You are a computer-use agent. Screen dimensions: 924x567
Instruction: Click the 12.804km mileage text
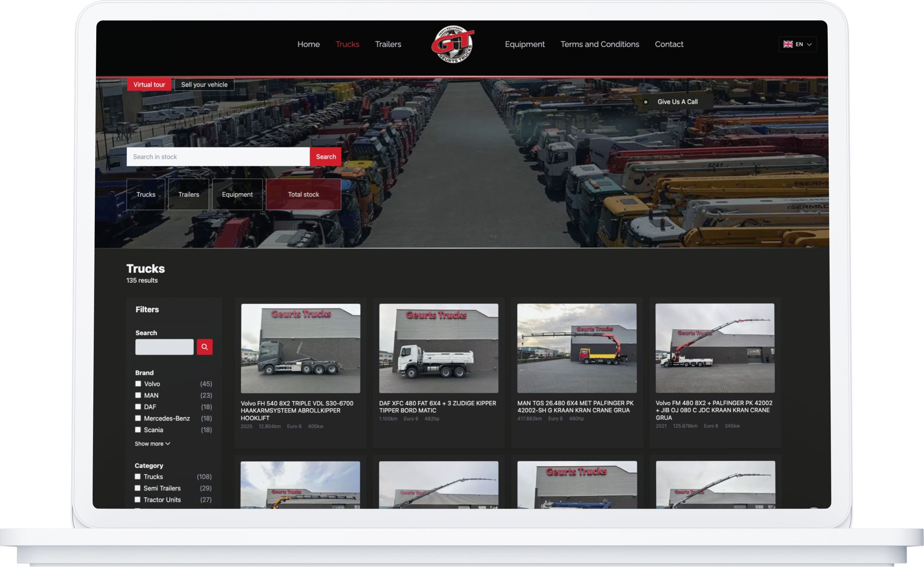click(269, 427)
